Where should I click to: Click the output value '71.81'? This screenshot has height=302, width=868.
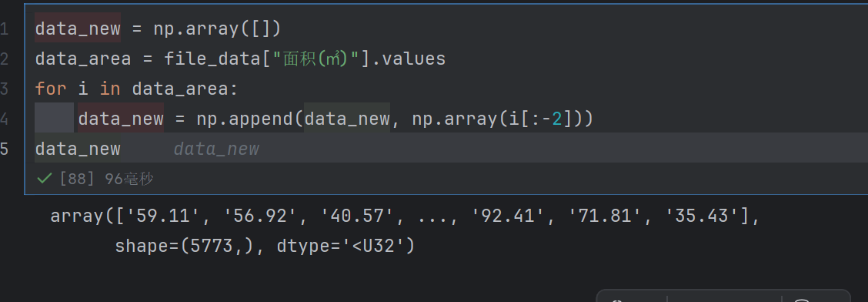[x=606, y=216]
